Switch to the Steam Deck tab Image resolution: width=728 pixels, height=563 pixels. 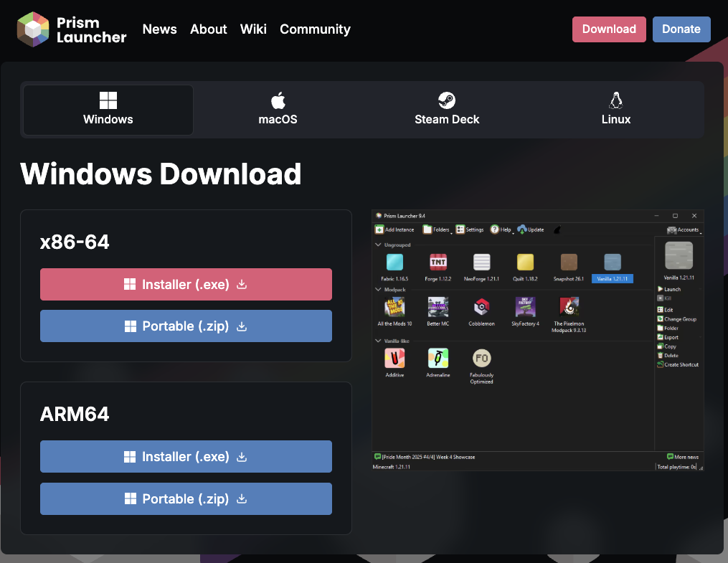click(x=447, y=110)
